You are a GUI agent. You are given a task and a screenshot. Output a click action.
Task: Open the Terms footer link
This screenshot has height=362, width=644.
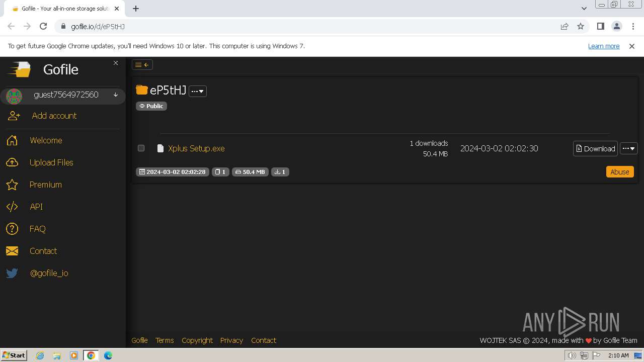point(165,340)
